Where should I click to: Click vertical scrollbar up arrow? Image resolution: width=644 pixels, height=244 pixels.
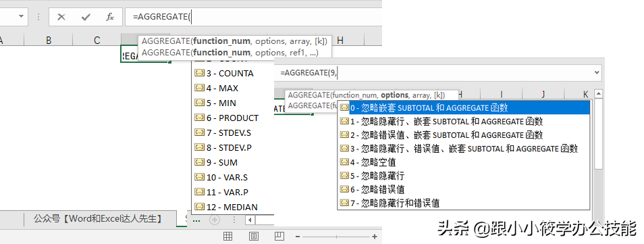tap(598, 94)
